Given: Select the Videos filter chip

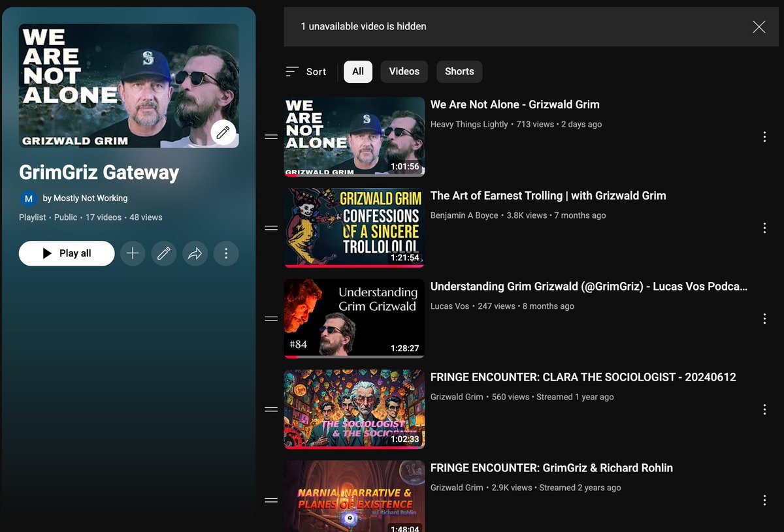Looking at the screenshot, I should [404, 72].
